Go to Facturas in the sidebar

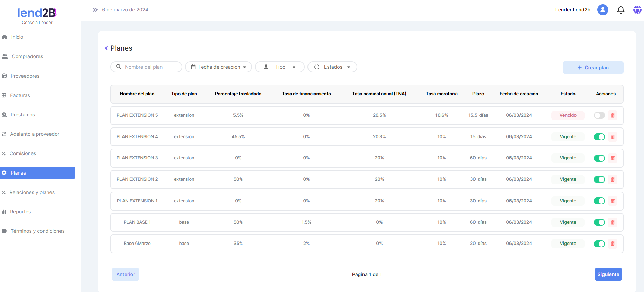point(20,95)
